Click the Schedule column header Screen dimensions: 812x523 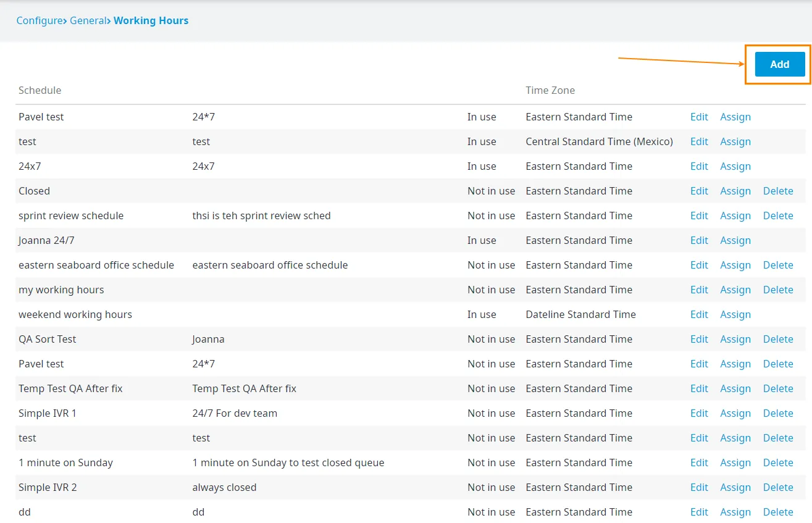40,90
